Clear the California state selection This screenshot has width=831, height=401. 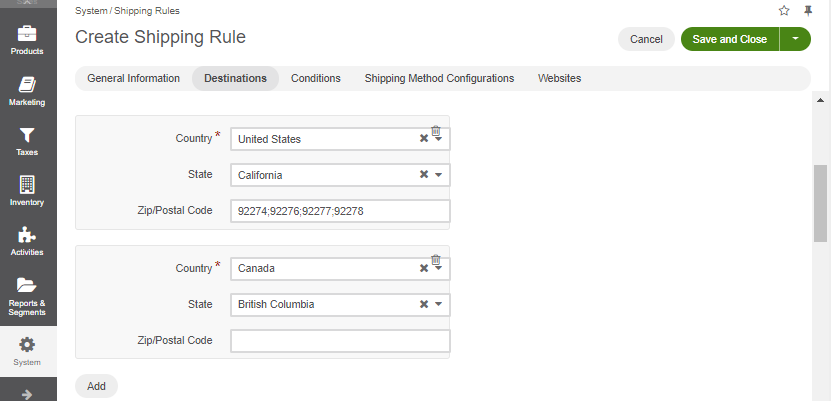(x=424, y=174)
